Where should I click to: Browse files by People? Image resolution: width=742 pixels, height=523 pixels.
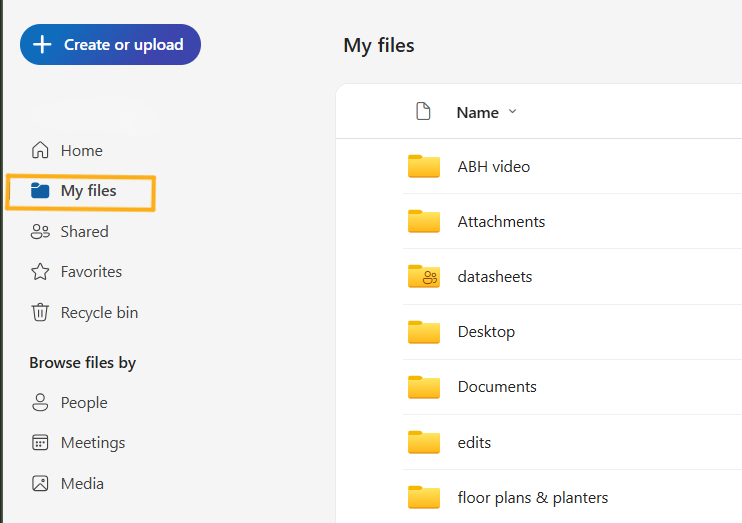pyautogui.click(x=69, y=403)
